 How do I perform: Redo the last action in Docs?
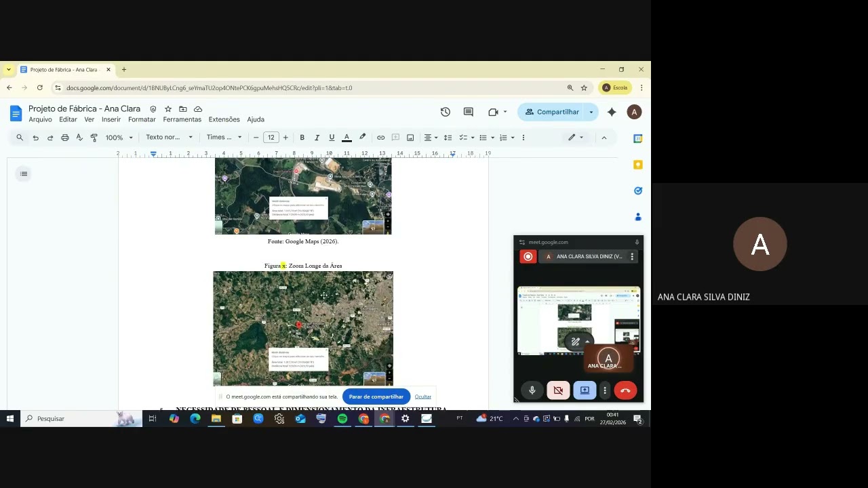point(50,138)
